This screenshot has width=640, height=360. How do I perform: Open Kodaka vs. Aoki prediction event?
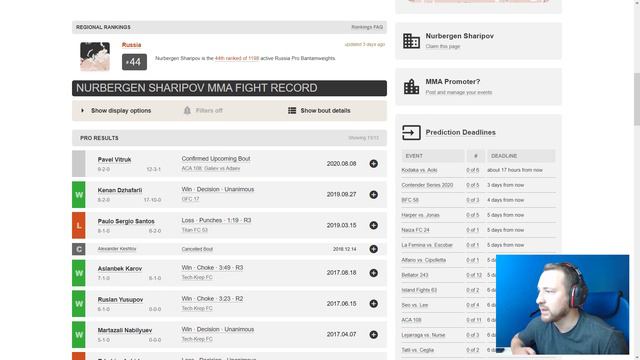tap(419, 170)
